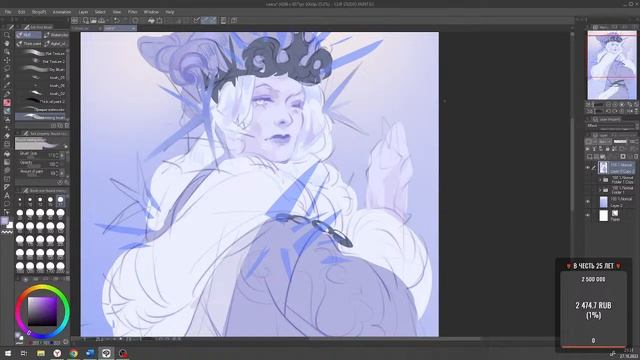Select the Zoom magnifier tool
The width and height of the screenshot is (640, 360).
[7, 35]
